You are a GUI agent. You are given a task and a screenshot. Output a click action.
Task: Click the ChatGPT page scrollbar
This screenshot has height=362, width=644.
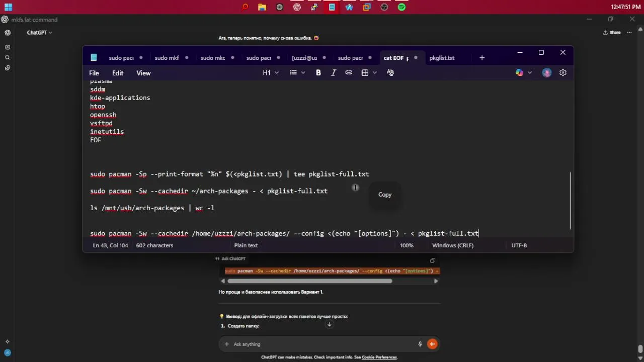640,349
